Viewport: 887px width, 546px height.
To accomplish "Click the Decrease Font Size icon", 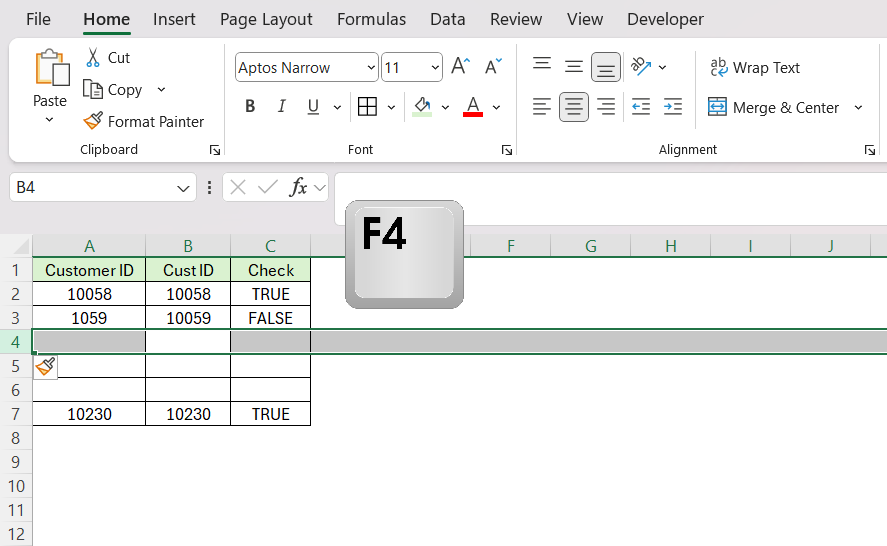I will pyautogui.click(x=493, y=67).
